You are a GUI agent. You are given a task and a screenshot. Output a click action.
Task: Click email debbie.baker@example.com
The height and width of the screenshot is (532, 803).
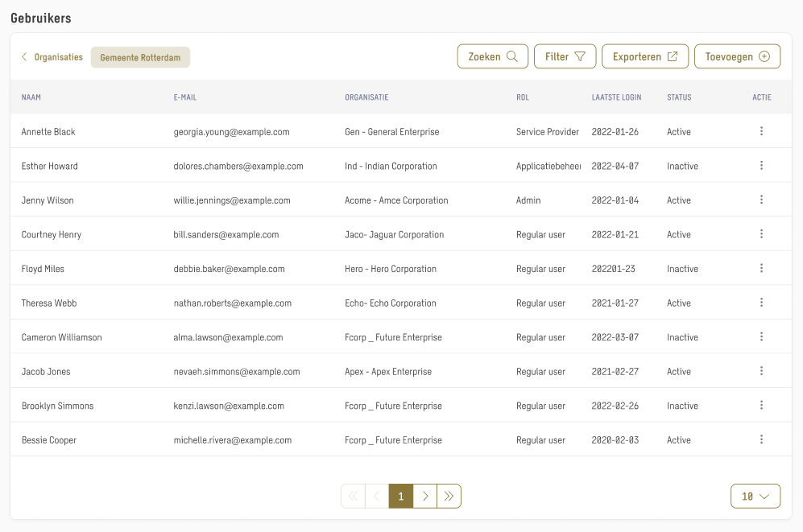coord(229,269)
